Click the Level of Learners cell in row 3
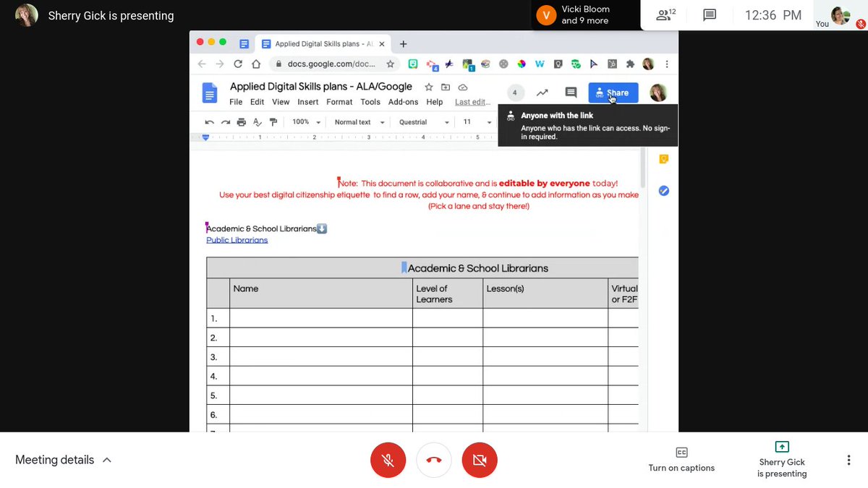 point(448,357)
